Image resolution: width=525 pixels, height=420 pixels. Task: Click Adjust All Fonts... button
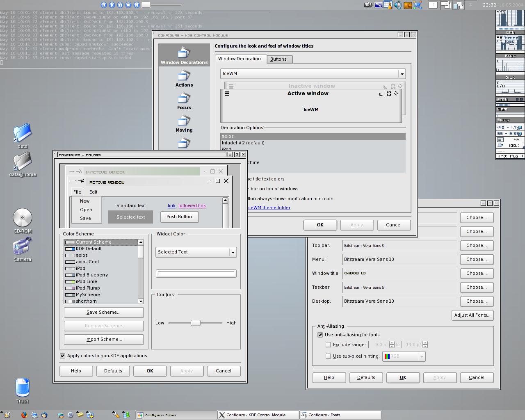[x=472, y=315]
